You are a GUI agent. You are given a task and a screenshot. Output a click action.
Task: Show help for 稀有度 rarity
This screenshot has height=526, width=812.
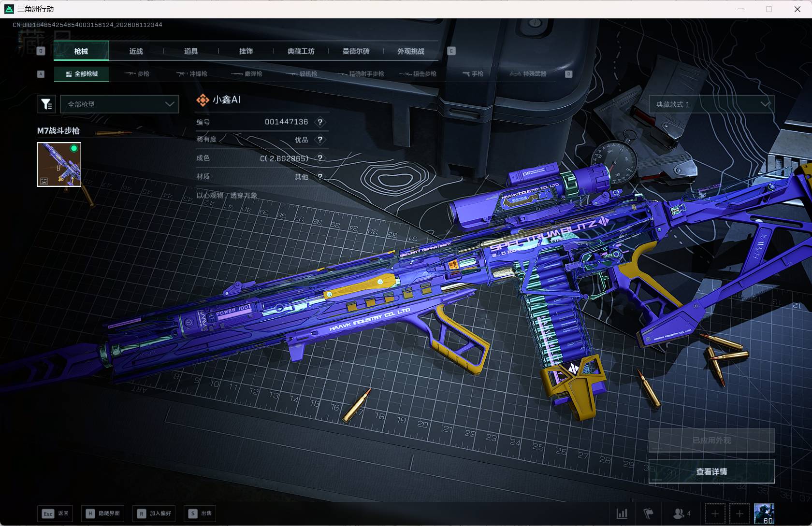[320, 140]
